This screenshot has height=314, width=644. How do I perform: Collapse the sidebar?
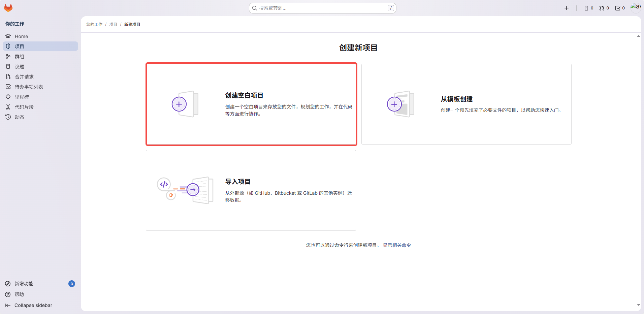click(33, 305)
